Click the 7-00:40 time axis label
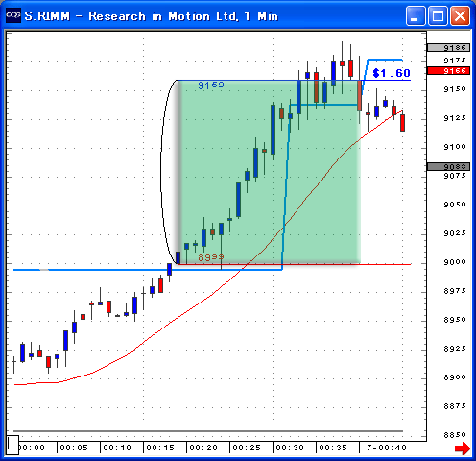The height and width of the screenshot is (461, 476). pos(387,448)
